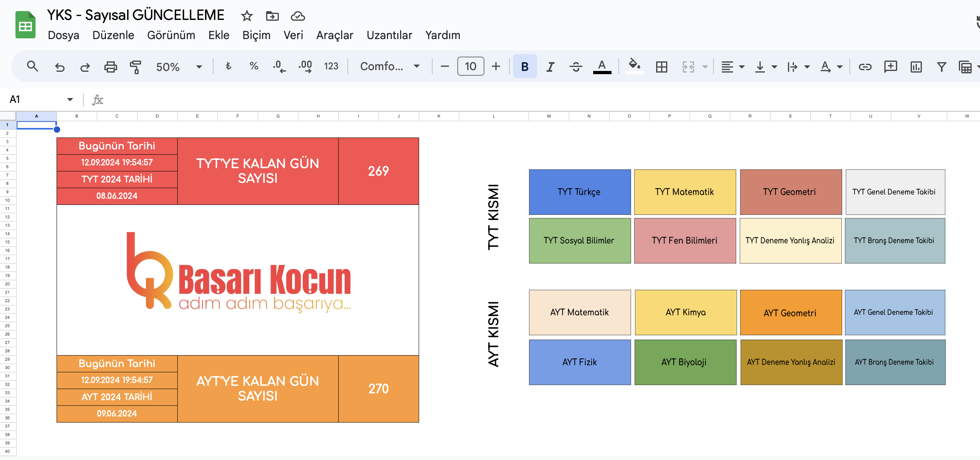
Task: Format selected cells as percent
Action: pyautogui.click(x=254, y=66)
